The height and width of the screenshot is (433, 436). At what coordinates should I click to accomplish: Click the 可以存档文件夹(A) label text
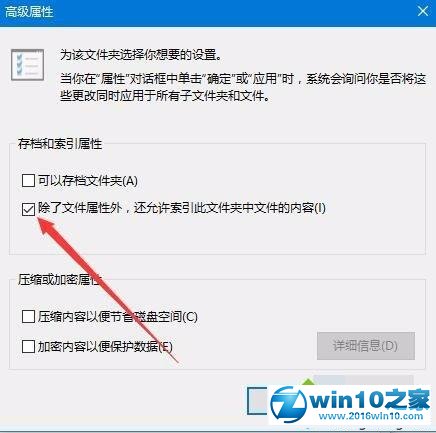pos(88,181)
